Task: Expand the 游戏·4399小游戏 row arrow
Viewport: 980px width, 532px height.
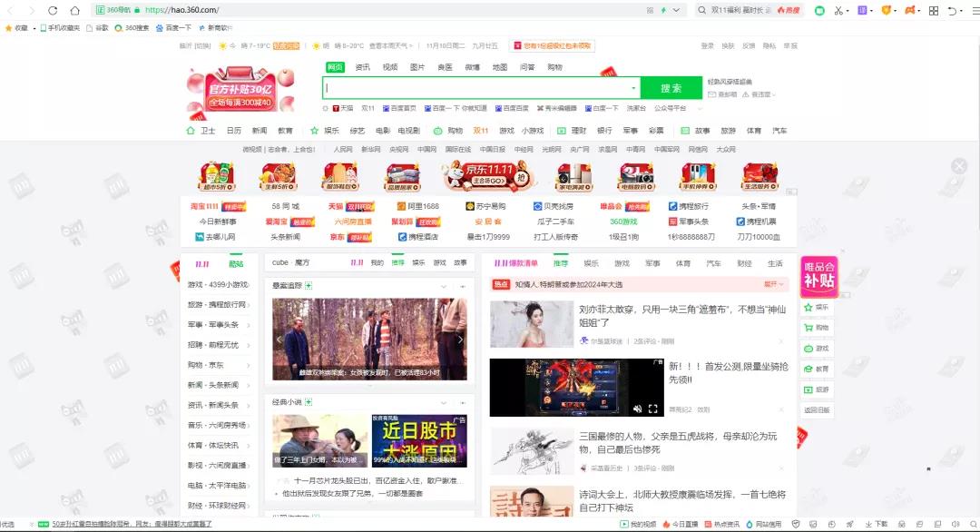Action: [249, 285]
